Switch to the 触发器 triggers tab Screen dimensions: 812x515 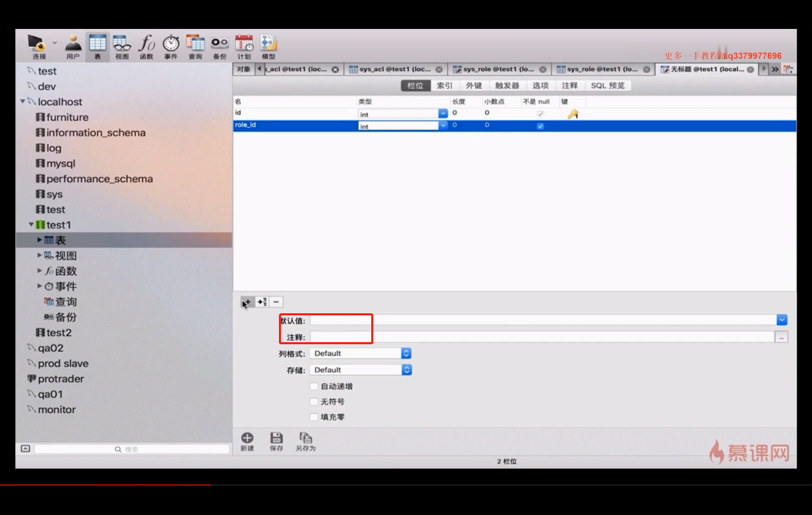pyautogui.click(x=507, y=85)
